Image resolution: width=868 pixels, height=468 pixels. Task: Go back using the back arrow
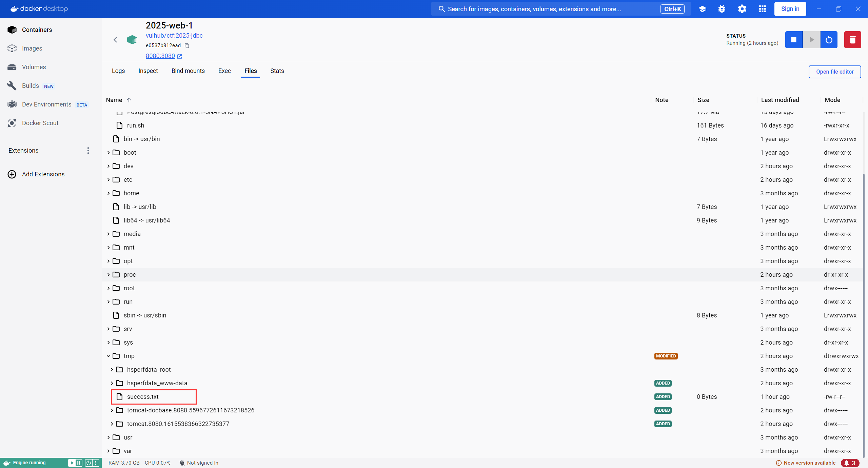(x=115, y=40)
